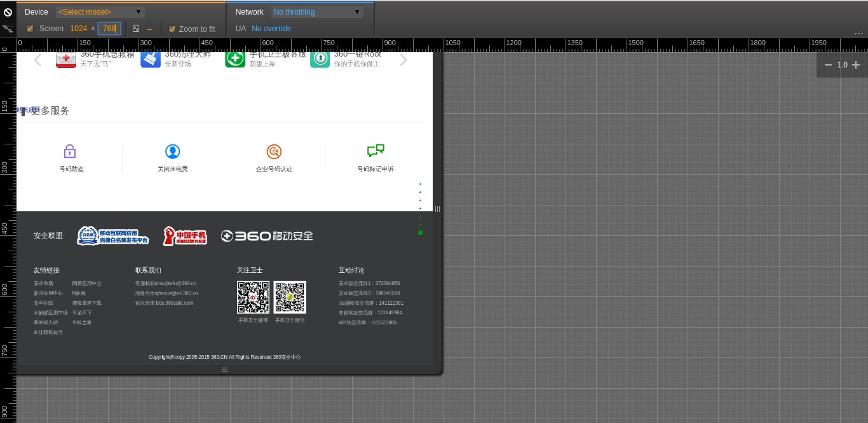Click the screen height input field
Screen dimensions: 868x423
[x=109, y=29]
